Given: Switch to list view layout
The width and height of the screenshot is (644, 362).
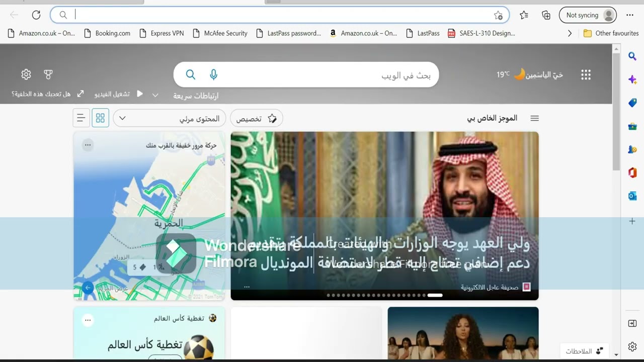Looking at the screenshot, I should click(x=81, y=118).
